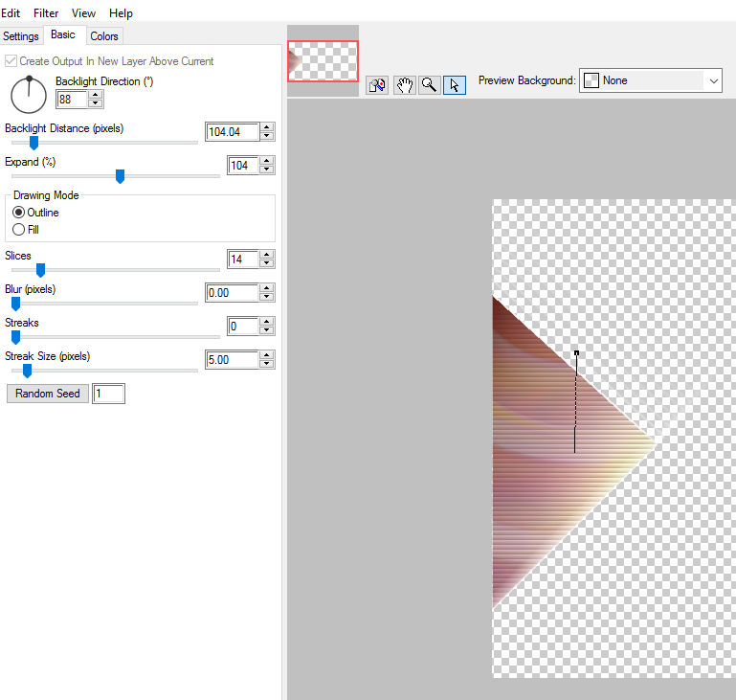Click the Expand slider handle
The image size is (736, 700).
click(x=121, y=176)
